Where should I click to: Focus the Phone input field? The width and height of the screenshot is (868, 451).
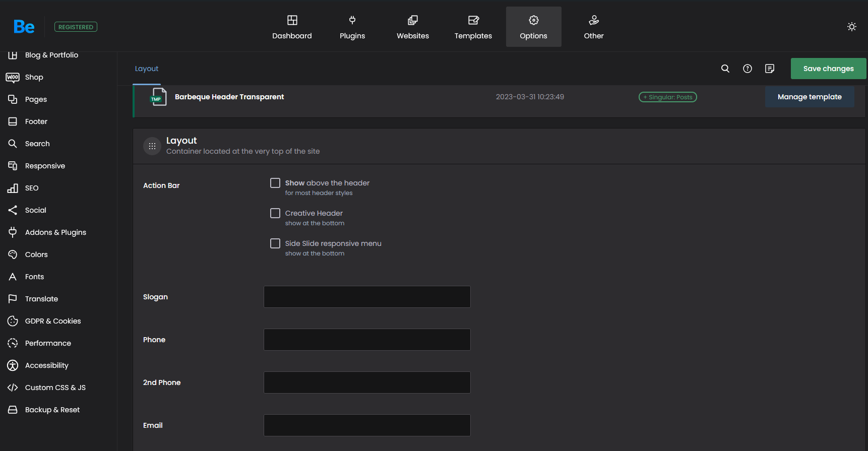point(367,340)
